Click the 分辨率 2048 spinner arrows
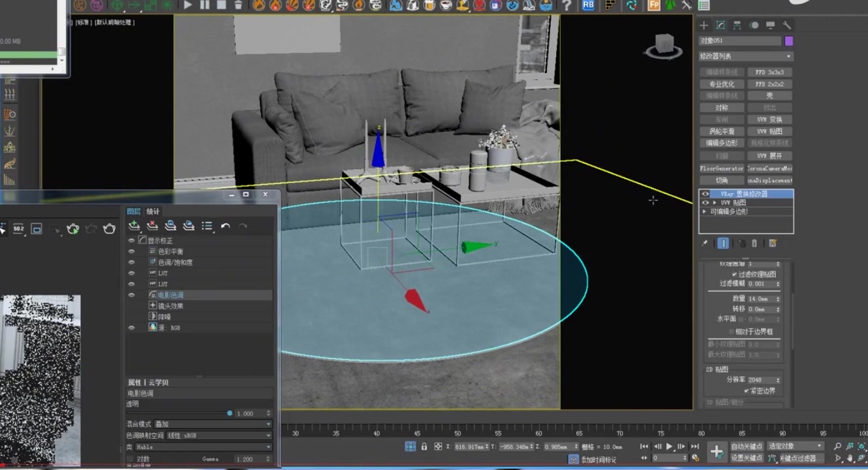Screen dimensions: 868x470 (x=778, y=379)
